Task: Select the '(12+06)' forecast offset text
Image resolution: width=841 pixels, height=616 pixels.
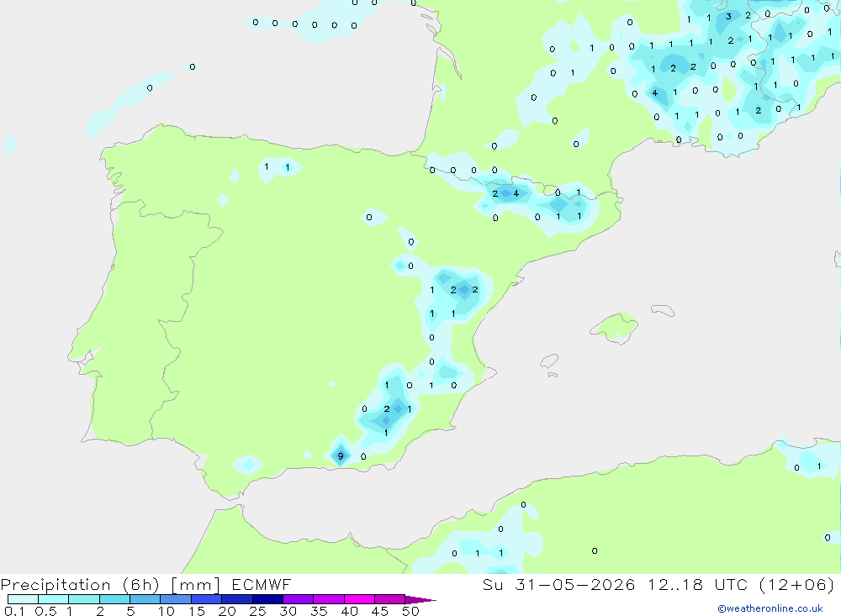Action: point(797,585)
